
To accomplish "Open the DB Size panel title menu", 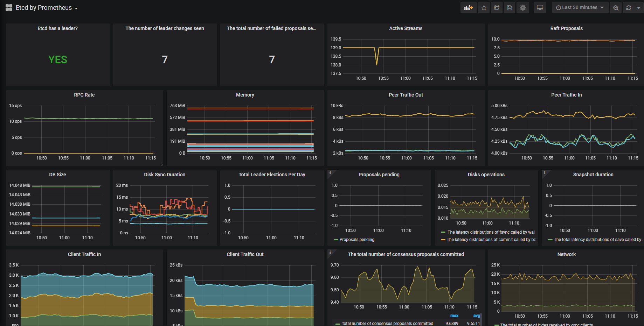I will (57, 175).
